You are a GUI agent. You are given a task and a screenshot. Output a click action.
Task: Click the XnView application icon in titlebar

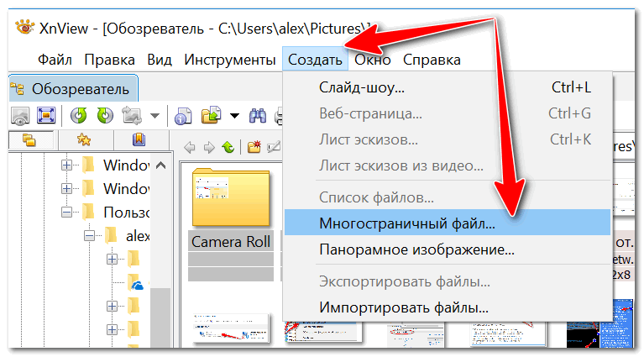(24, 28)
